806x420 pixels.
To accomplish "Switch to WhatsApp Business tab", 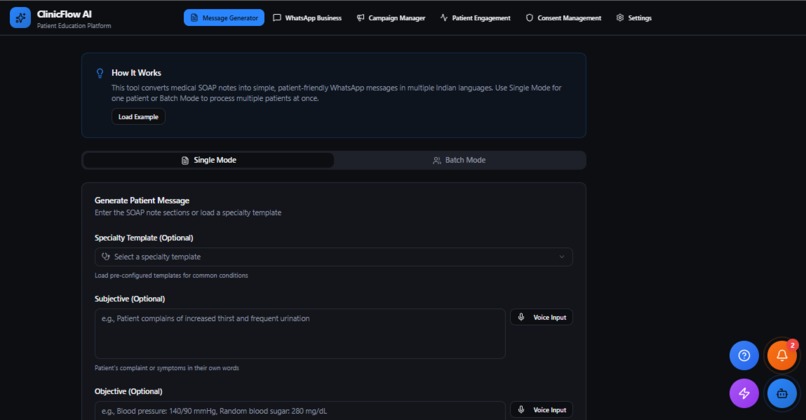I will click(x=307, y=17).
